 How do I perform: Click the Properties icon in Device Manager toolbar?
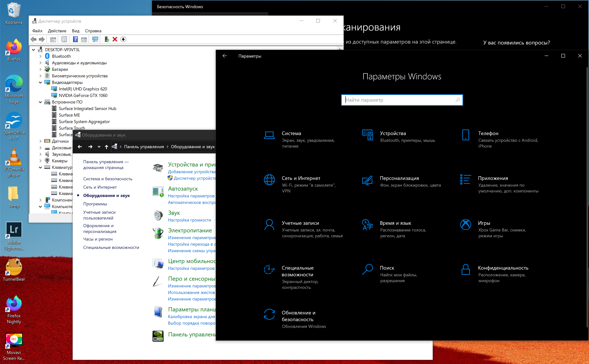64,39
